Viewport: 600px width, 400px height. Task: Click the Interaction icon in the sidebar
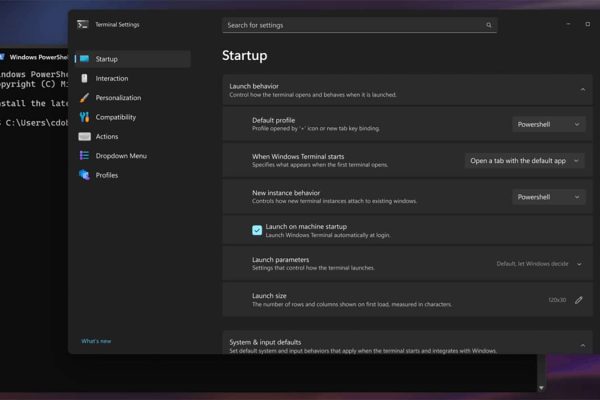85,78
